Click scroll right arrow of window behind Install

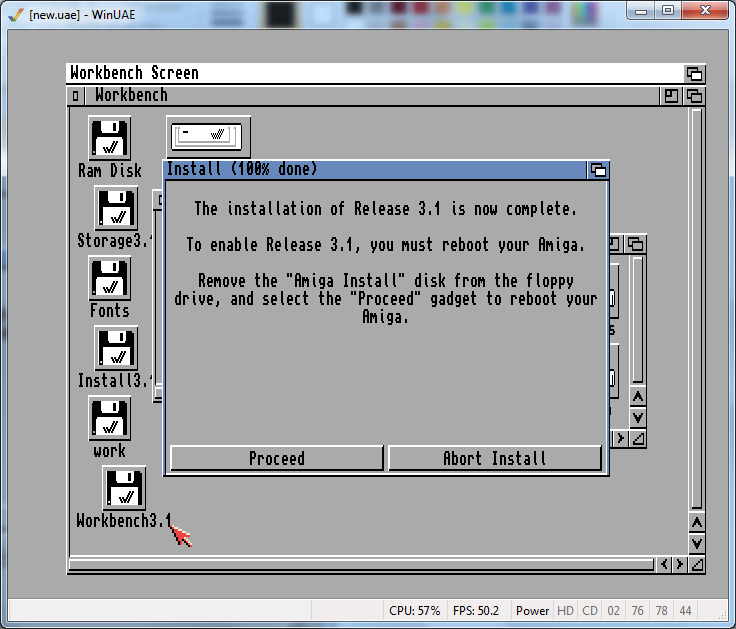[621, 438]
